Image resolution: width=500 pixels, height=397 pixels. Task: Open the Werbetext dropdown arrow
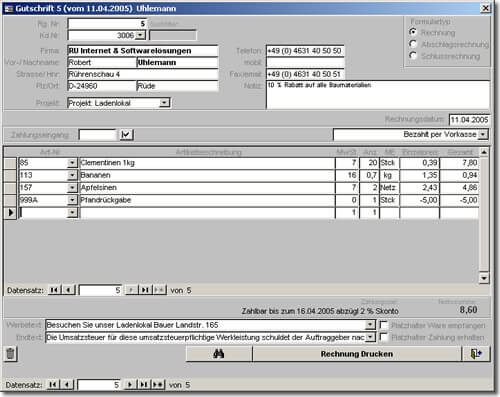point(370,325)
